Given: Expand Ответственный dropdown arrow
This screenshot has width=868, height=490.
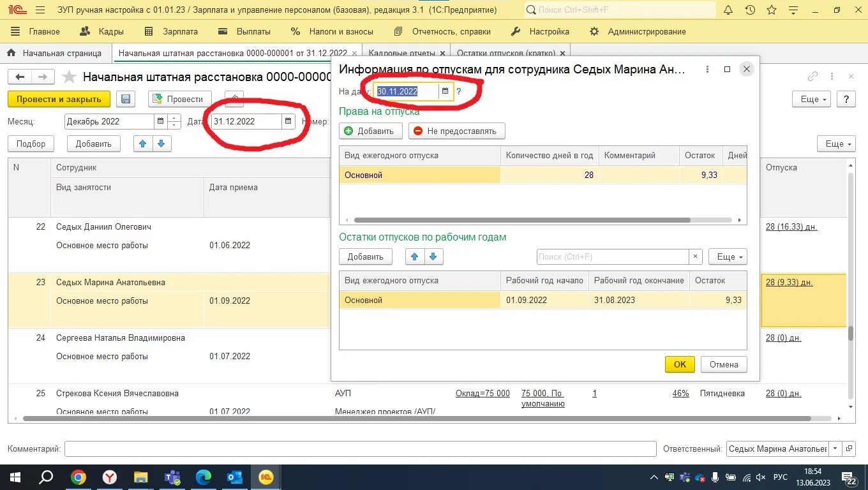Looking at the screenshot, I should (x=835, y=449).
